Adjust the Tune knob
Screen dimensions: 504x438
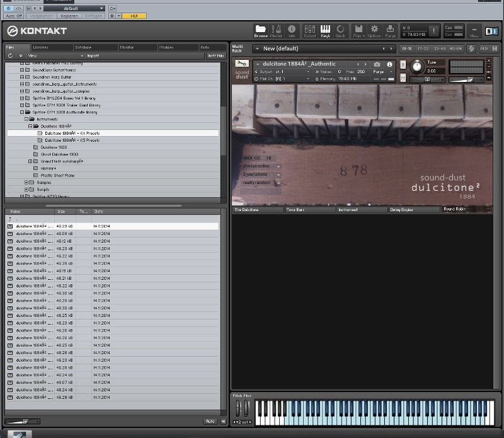point(417,66)
